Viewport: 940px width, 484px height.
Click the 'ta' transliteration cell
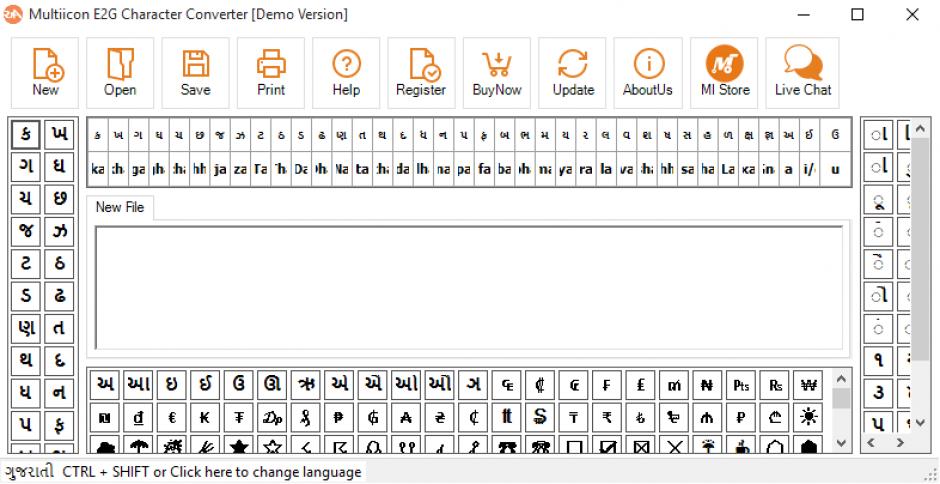pyautogui.click(x=362, y=170)
